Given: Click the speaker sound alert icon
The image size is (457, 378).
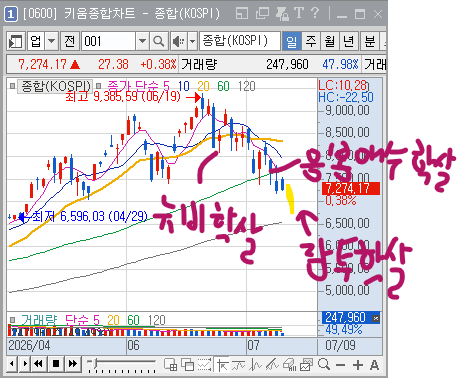Looking at the screenshot, I should pyautogui.click(x=179, y=41).
